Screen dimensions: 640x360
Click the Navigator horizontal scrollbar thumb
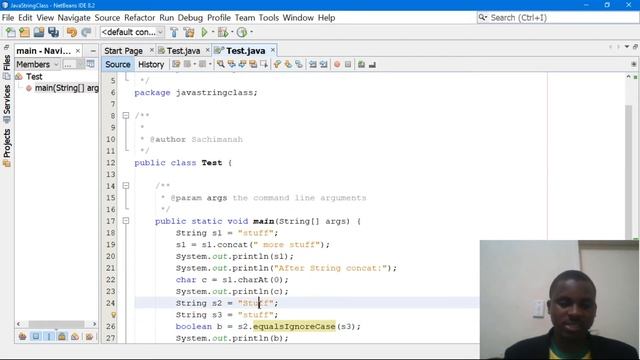[x=56, y=324]
